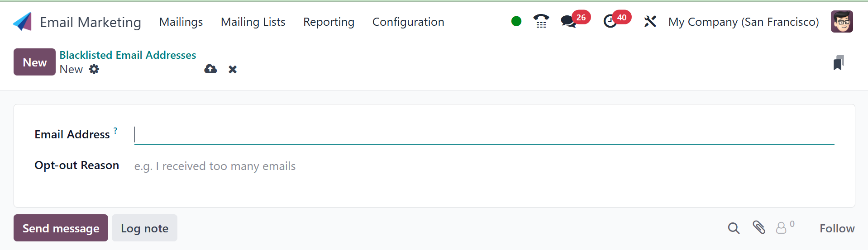Open the user avatar menu
This screenshot has width=868, height=250.
pos(842,22)
